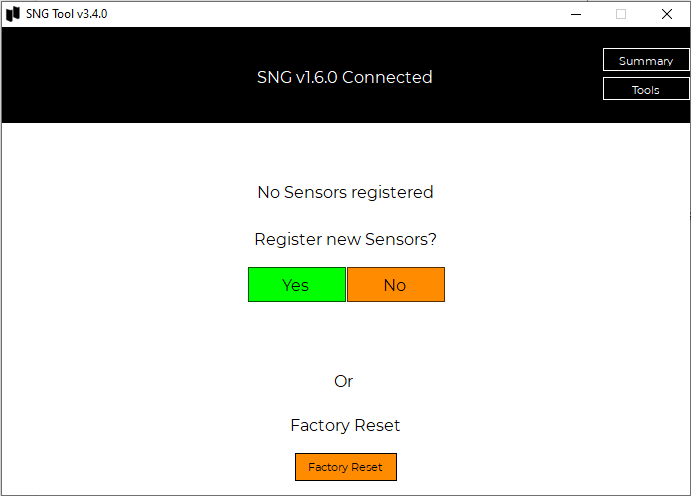Click the greyed-out maximize window button
This screenshot has width=691, height=496.
tap(621, 14)
